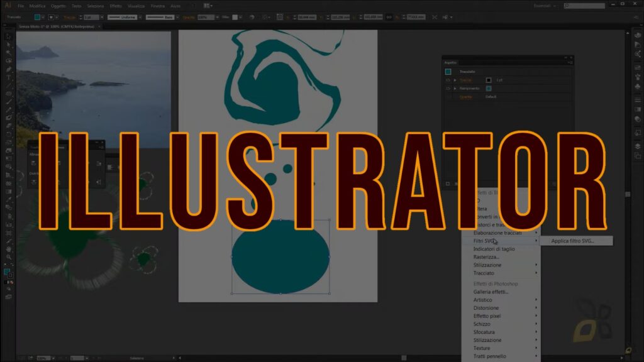
Task: Open the File menu
Action: coord(21,6)
